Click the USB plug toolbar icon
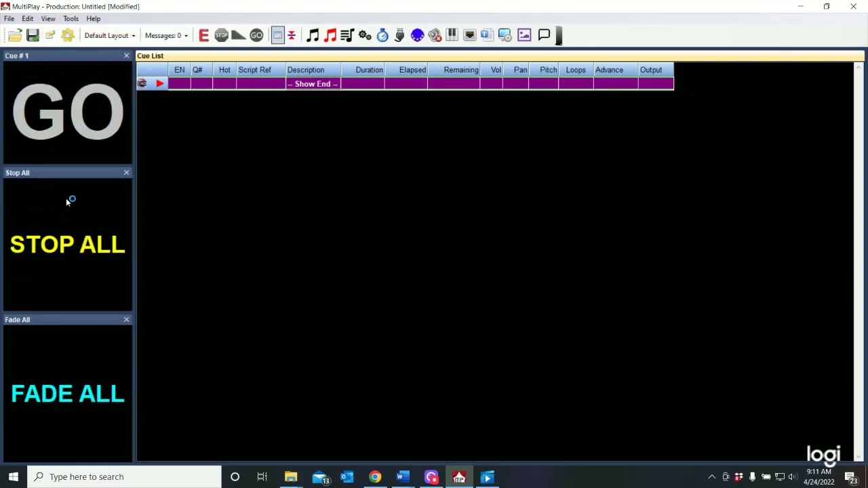This screenshot has width=868, height=488. coord(399,35)
